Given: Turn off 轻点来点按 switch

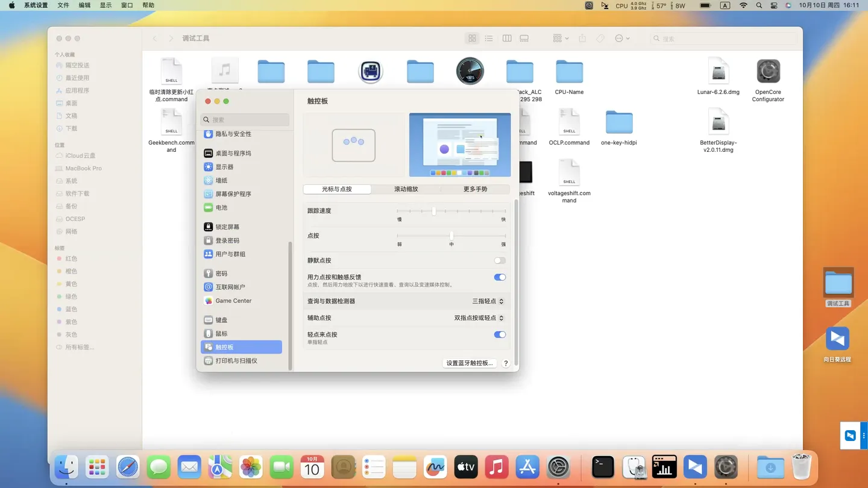Looking at the screenshot, I should tap(499, 335).
